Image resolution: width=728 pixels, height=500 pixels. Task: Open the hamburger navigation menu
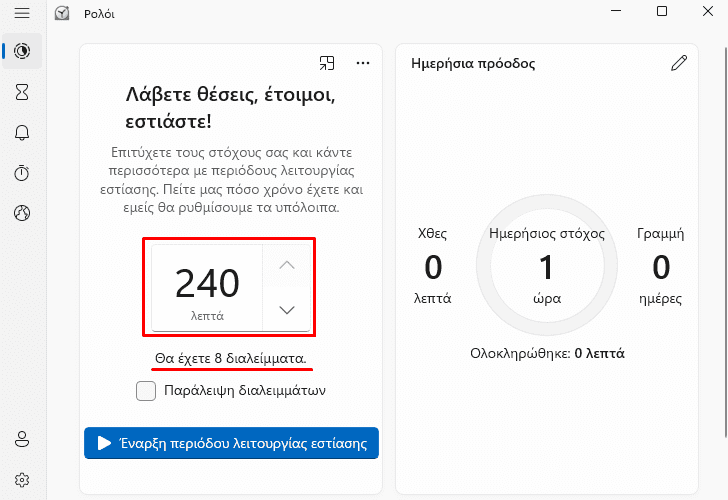22,13
